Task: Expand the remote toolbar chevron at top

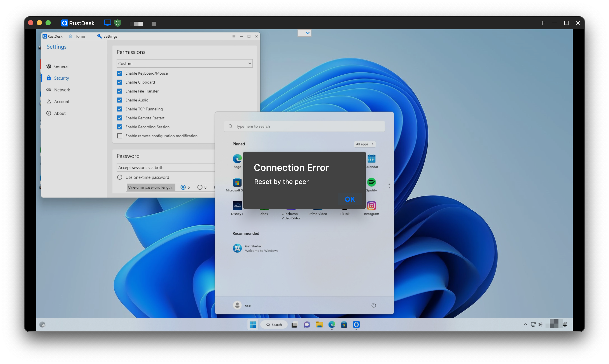Action: 308,33
